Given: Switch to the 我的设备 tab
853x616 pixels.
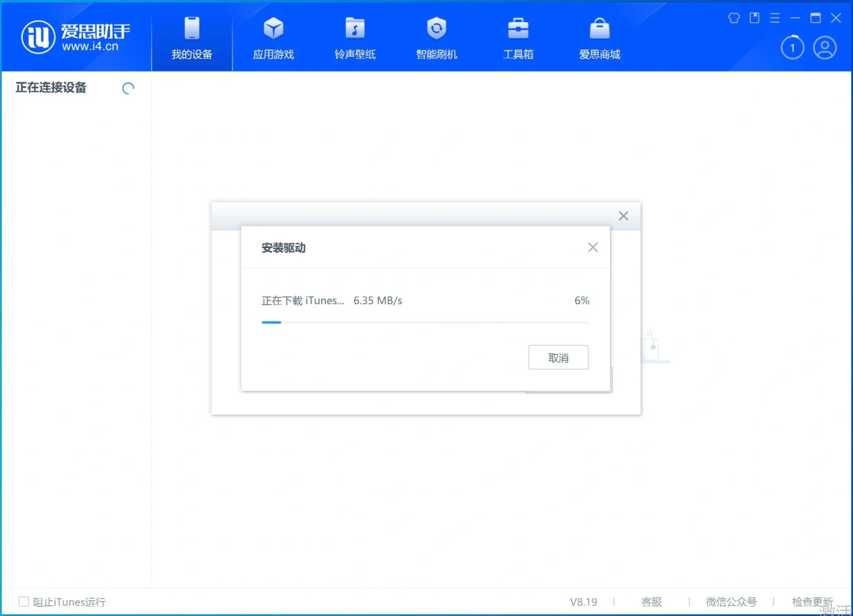Looking at the screenshot, I should [192, 54].
